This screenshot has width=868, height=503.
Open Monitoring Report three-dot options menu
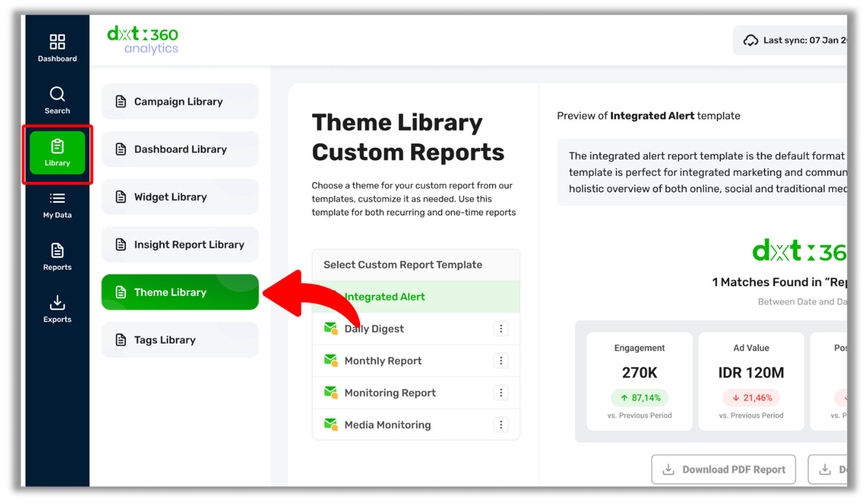coord(501,393)
